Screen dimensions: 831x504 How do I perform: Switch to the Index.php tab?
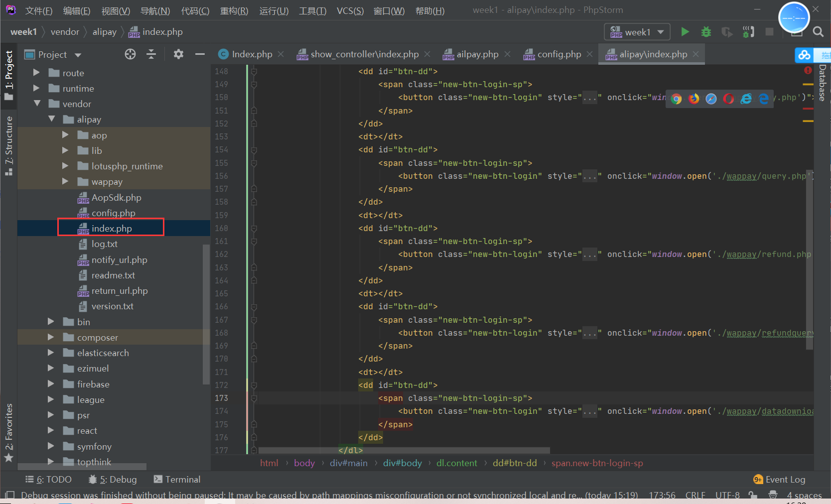252,54
